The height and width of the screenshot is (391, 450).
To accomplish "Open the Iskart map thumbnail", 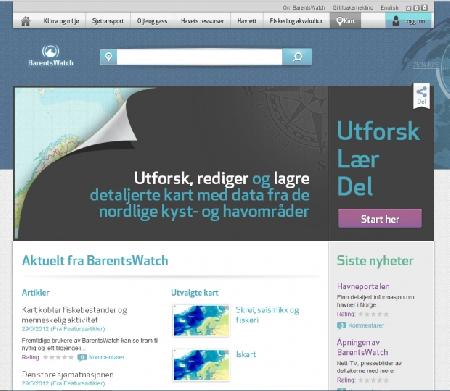I will click(201, 365).
